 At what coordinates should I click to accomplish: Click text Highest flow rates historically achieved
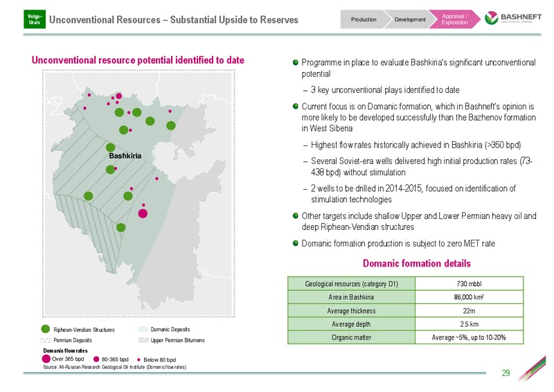(416, 145)
